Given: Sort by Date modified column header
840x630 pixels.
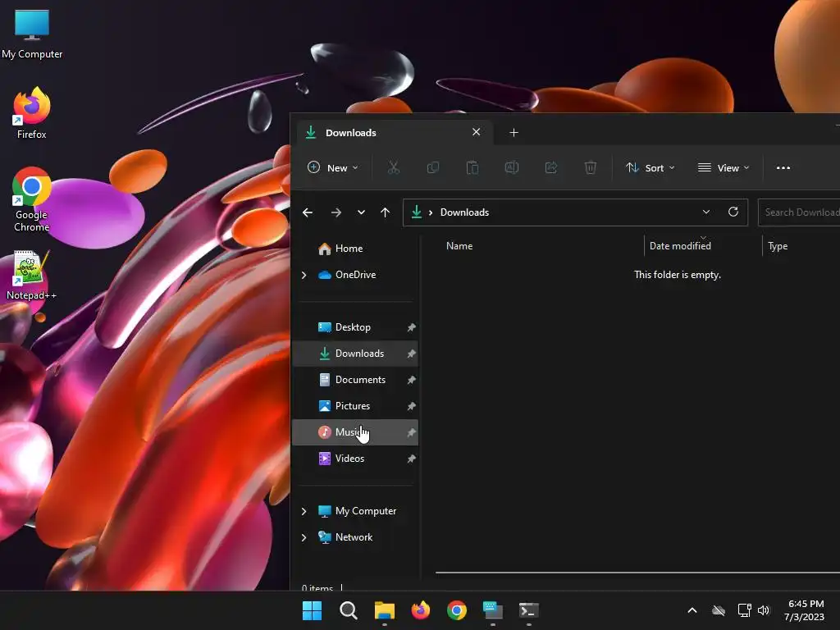Looking at the screenshot, I should tap(703, 246).
